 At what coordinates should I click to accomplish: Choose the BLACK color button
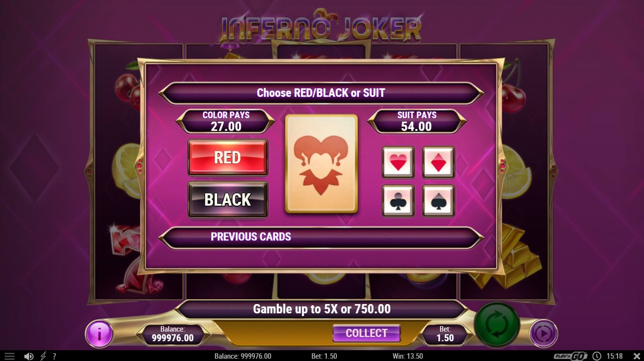click(x=228, y=199)
